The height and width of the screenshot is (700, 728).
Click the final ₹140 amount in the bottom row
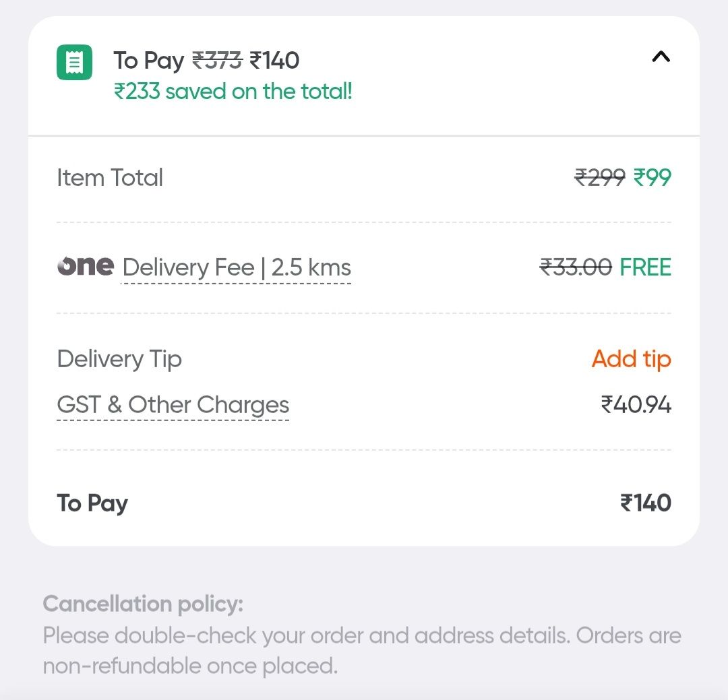tap(645, 503)
